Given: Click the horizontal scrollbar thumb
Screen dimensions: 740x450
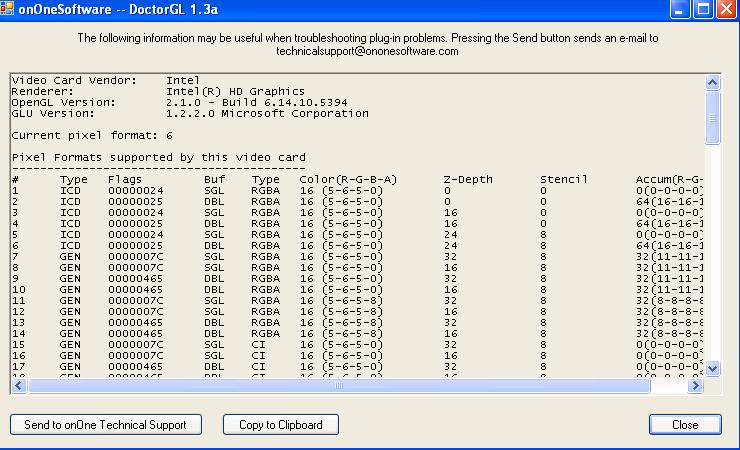Looking at the screenshot, I should click(x=338, y=385).
